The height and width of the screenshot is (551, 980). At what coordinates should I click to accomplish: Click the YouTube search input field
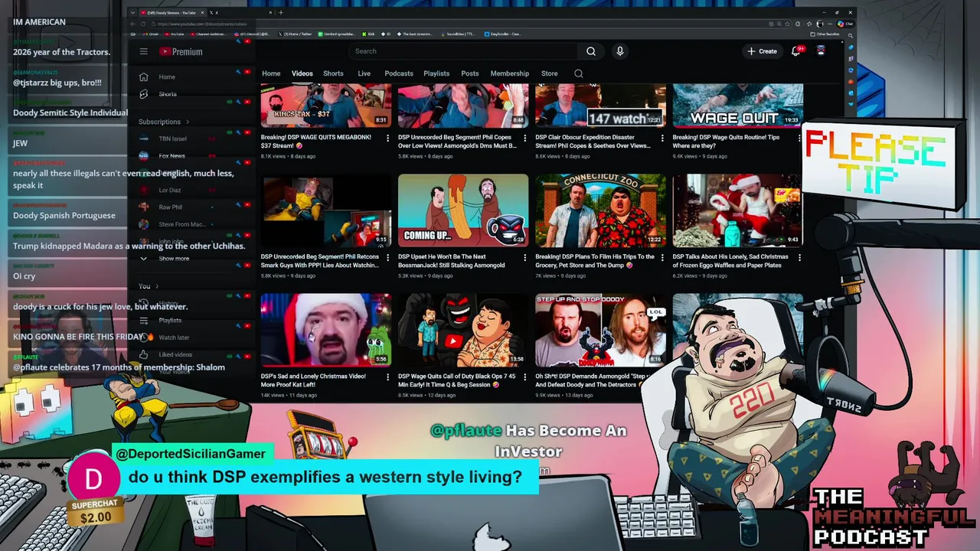[x=462, y=51]
